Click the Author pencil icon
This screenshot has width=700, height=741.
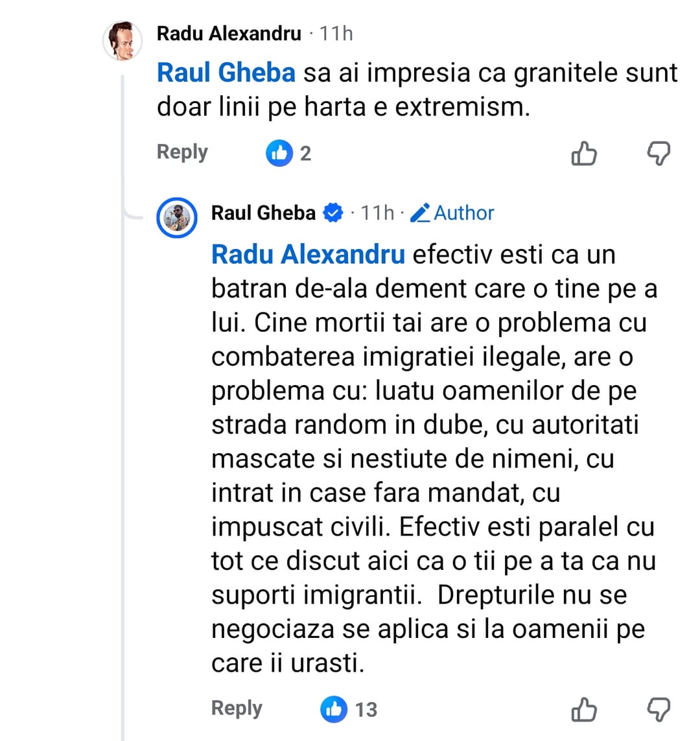(x=421, y=213)
